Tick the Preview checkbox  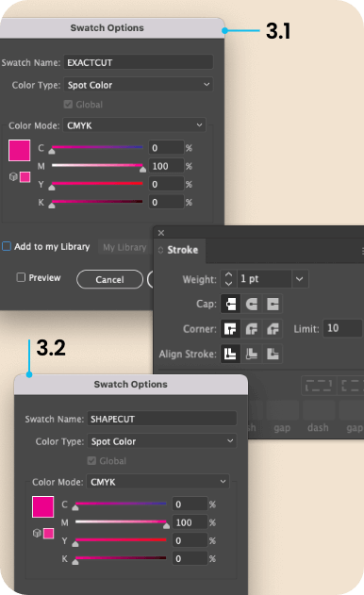coord(21,277)
